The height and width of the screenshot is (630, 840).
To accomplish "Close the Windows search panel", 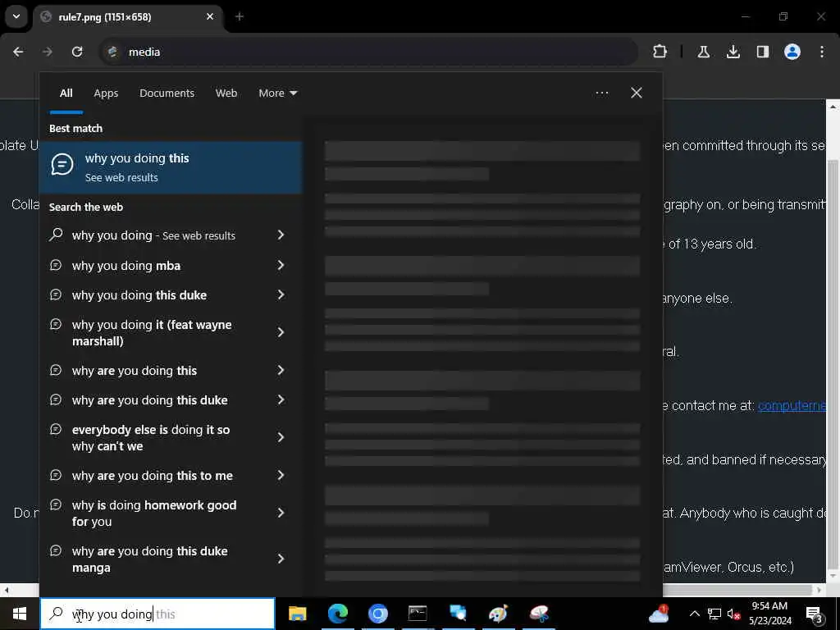I will click(637, 94).
